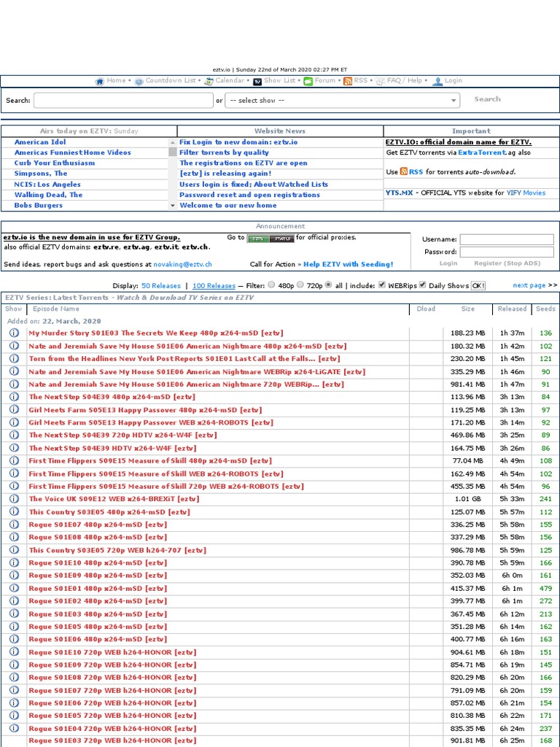Click the Forum speech bubble icon

click(308, 82)
